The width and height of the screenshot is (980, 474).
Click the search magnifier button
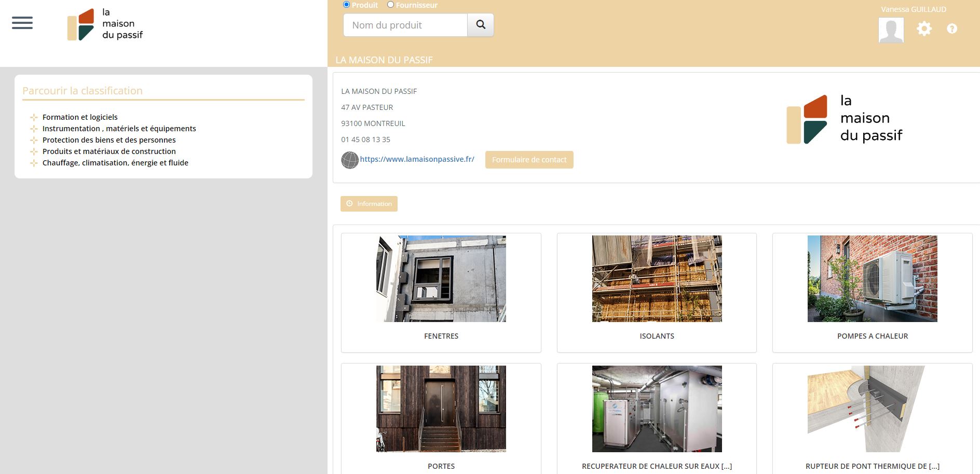[481, 25]
